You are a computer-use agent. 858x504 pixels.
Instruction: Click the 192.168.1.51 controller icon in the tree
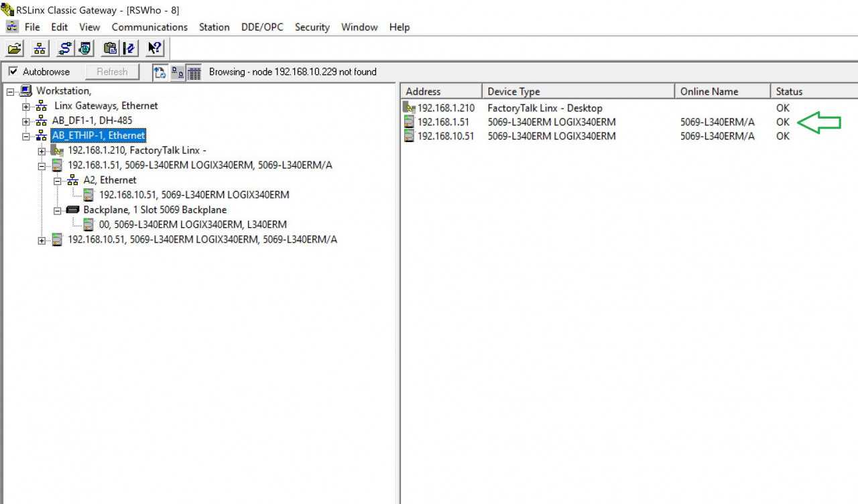coord(58,165)
